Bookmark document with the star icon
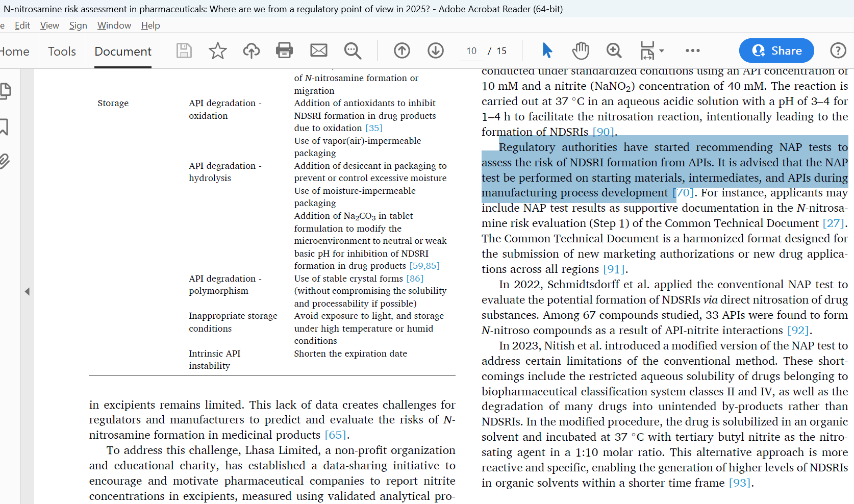This screenshot has width=854, height=504. click(217, 51)
